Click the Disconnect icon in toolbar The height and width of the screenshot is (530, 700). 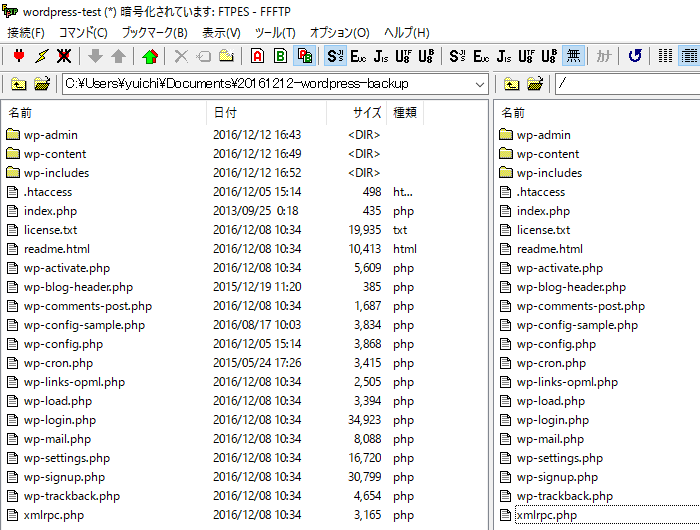click(x=65, y=56)
